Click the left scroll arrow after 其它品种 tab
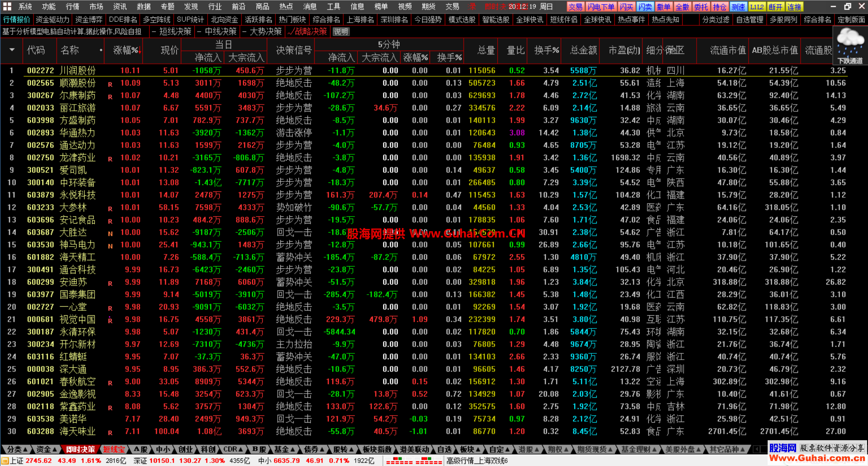This screenshot has width=868, height=466. [x=756, y=449]
